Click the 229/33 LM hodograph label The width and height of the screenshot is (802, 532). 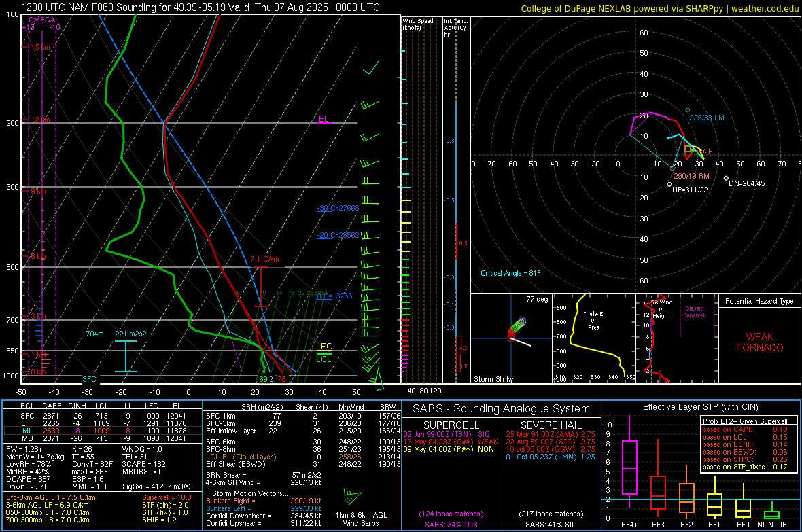(x=707, y=118)
